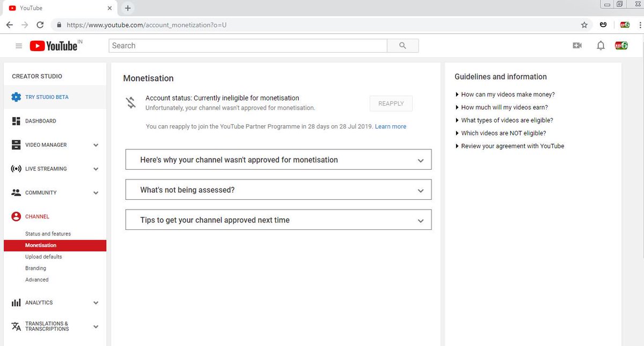Image resolution: width=644 pixels, height=346 pixels.
Task: Open the create video camera icon
Action: [577, 46]
